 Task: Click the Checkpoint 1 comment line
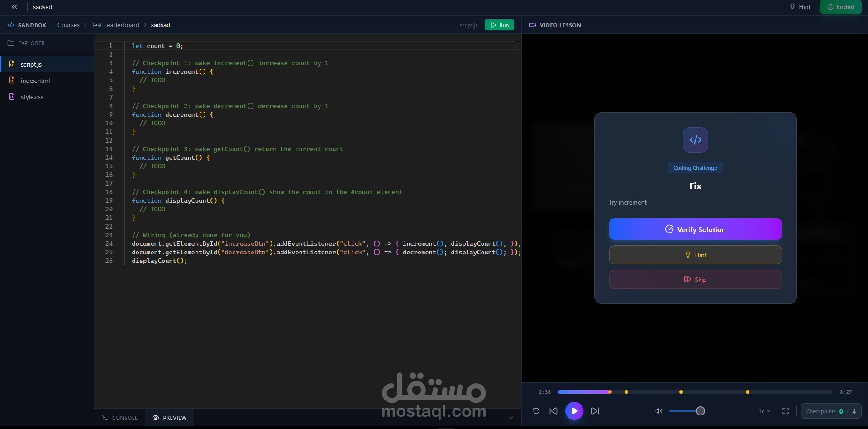pos(230,63)
